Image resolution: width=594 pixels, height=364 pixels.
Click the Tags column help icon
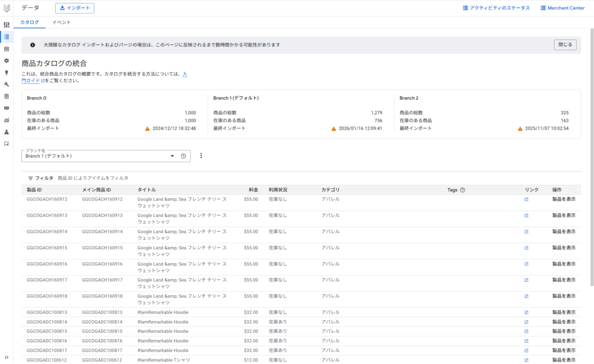pos(462,190)
